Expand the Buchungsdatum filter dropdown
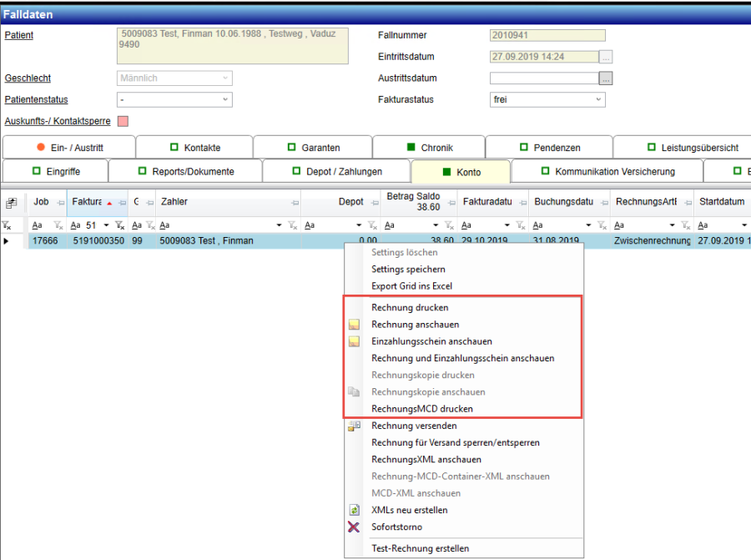 (588, 225)
